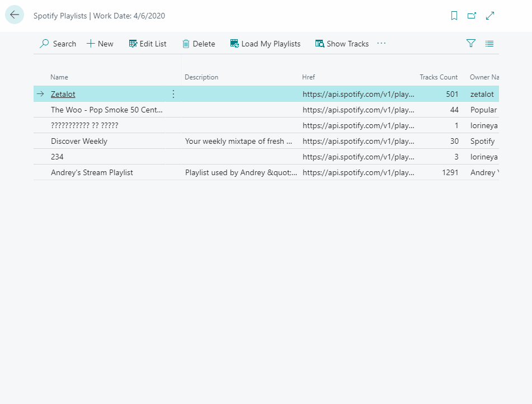Toggle the filter pane icon
532x404 pixels.
(x=471, y=44)
